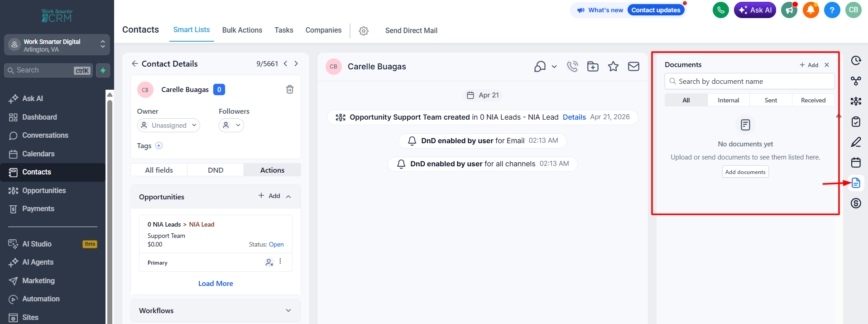Screen dimensions: 868x324
Task: Open the notifications bell in top bar
Action: pos(811,10)
